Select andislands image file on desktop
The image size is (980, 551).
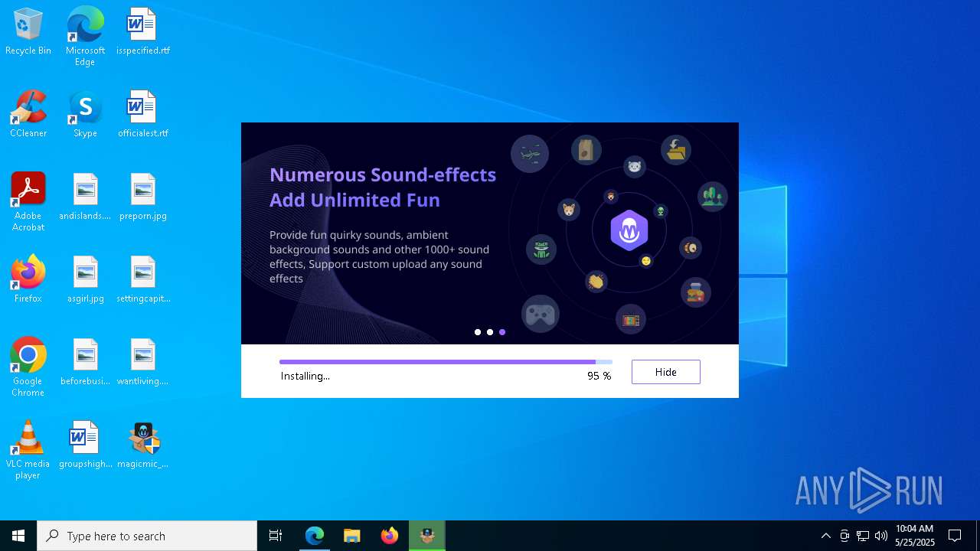(x=86, y=197)
